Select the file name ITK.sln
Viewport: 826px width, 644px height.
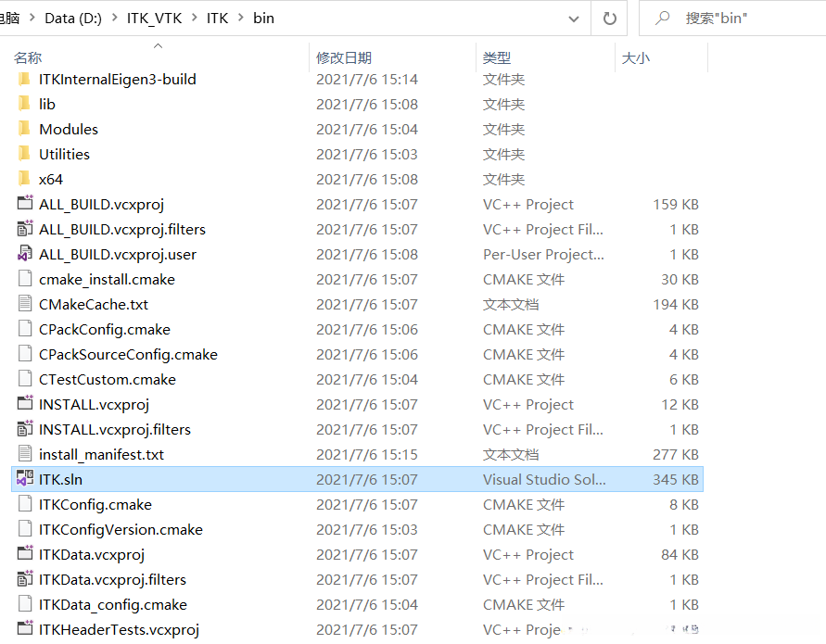click(x=60, y=480)
